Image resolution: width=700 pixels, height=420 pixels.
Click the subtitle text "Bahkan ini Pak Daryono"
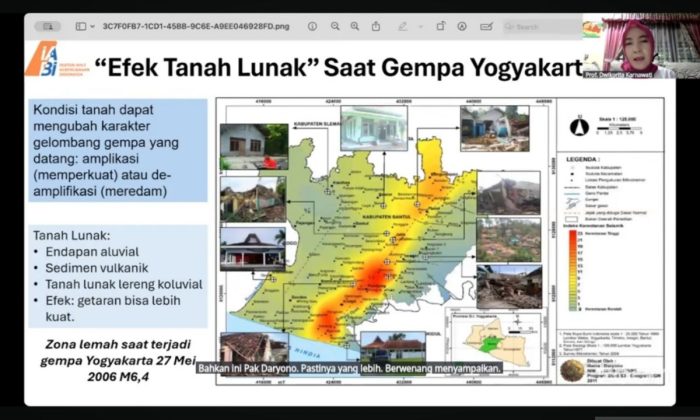click(x=247, y=369)
